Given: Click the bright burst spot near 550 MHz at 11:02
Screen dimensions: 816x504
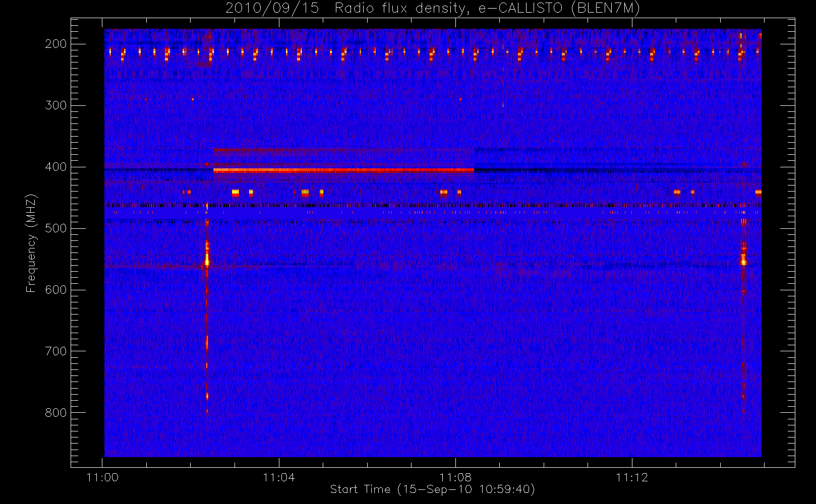Looking at the screenshot, I should pyautogui.click(x=207, y=259).
